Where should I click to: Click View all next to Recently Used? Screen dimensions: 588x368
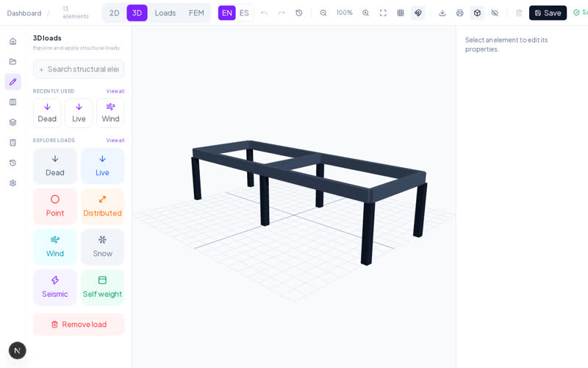(115, 91)
